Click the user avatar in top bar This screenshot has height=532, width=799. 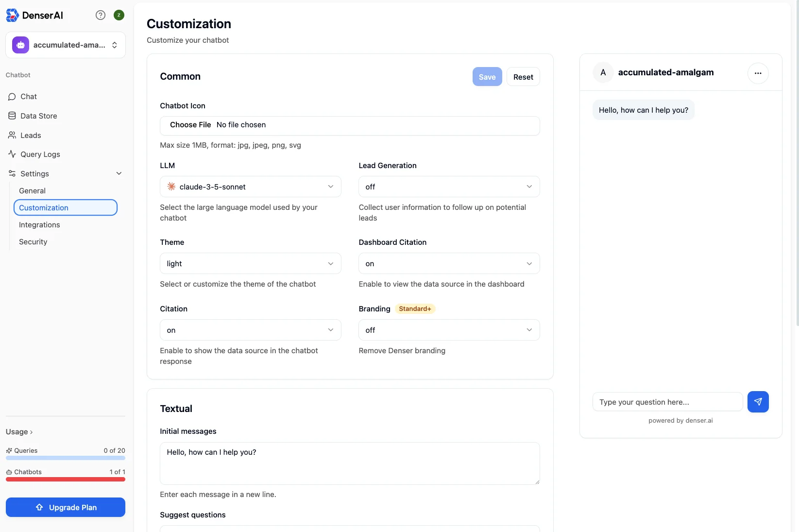(119, 15)
